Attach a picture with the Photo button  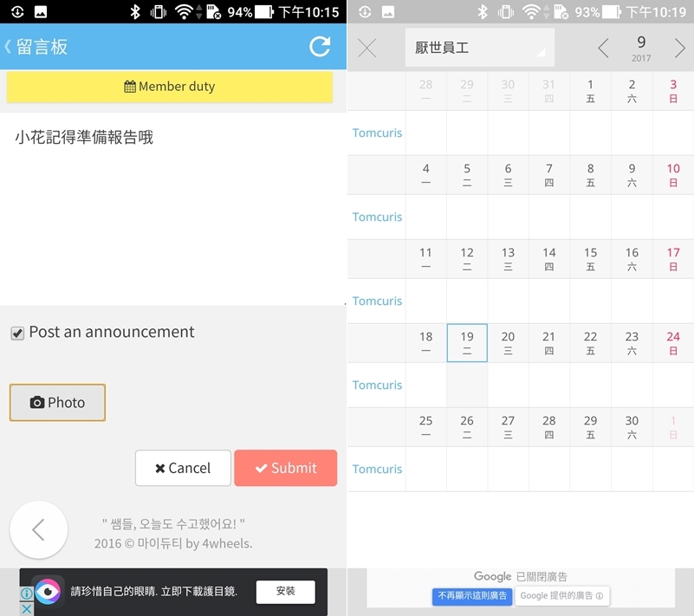[57, 402]
